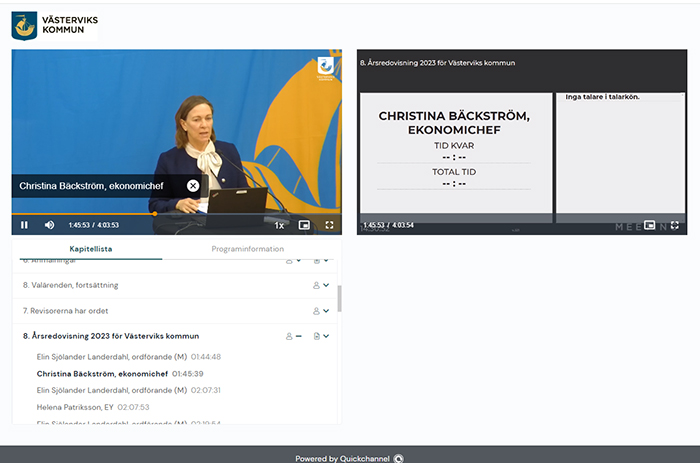Switch to the Programinformation tab
The height and width of the screenshot is (463, 700).
tap(249, 248)
